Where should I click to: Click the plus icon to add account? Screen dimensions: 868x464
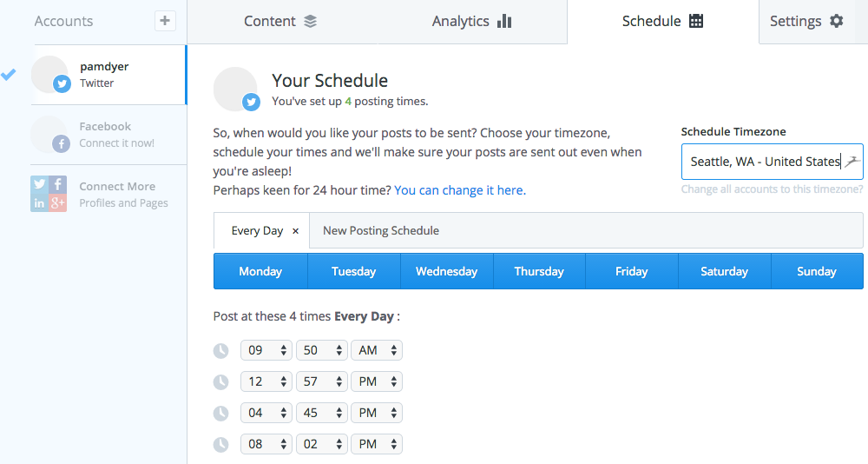point(165,21)
